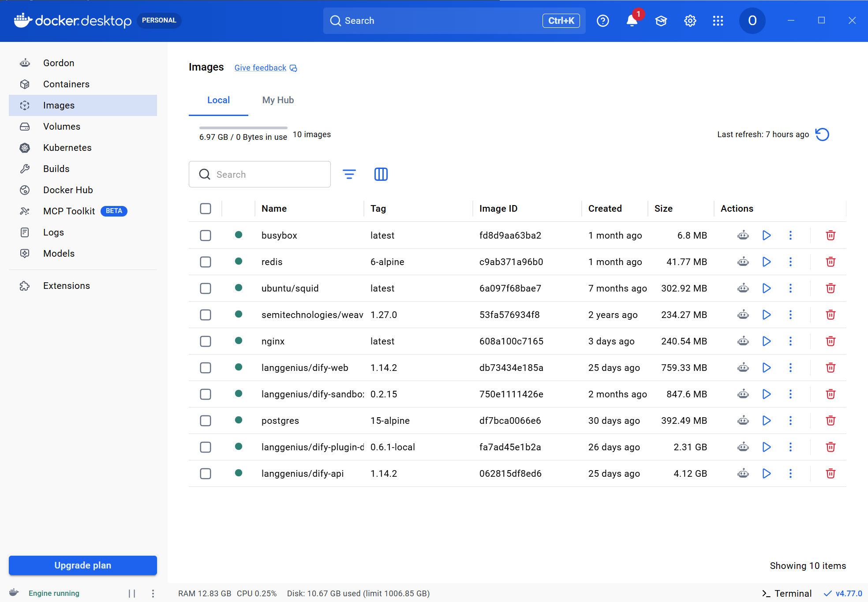Click the Upgrade plan button
The width and height of the screenshot is (868, 602).
pyautogui.click(x=83, y=565)
